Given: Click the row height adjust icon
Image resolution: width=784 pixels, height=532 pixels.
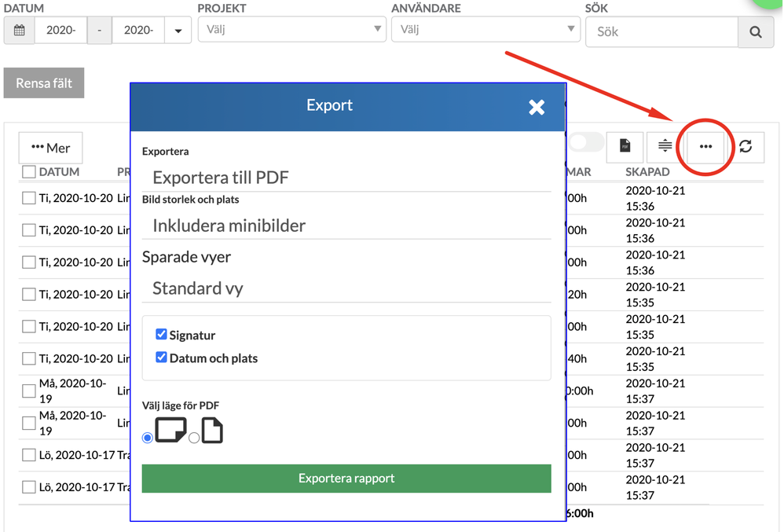Looking at the screenshot, I should [665, 146].
